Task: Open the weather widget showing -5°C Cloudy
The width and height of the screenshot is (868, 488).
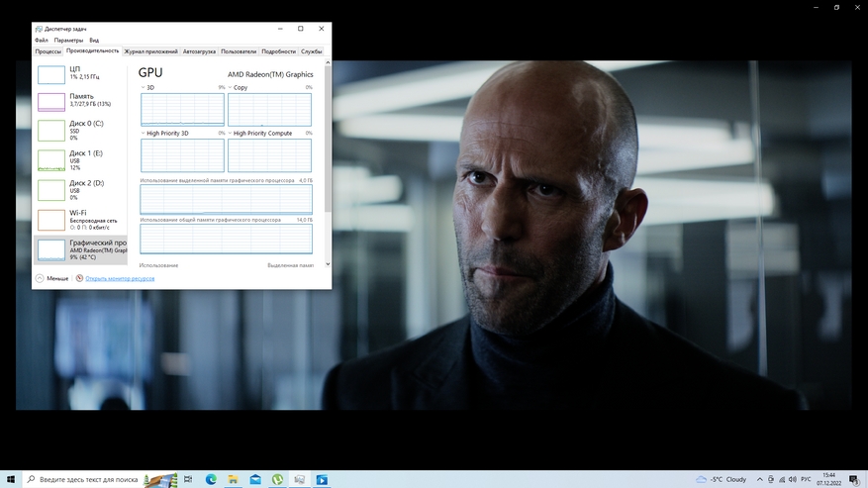Action: tap(722, 479)
